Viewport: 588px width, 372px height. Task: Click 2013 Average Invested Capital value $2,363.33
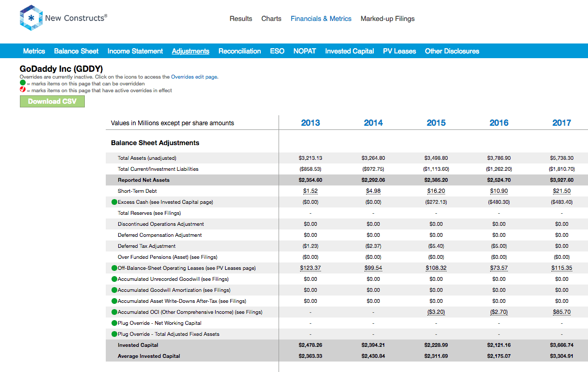(x=310, y=356)
